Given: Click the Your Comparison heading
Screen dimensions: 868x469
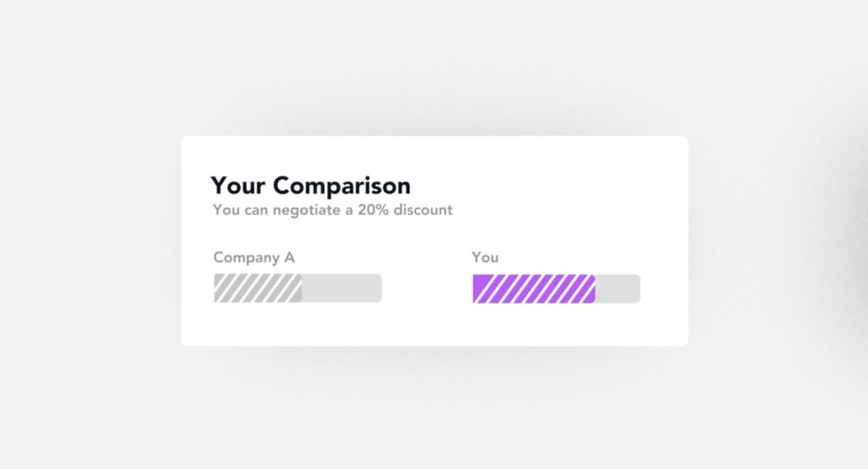Looking at the screenshot, I should click(x=310, y=186).
